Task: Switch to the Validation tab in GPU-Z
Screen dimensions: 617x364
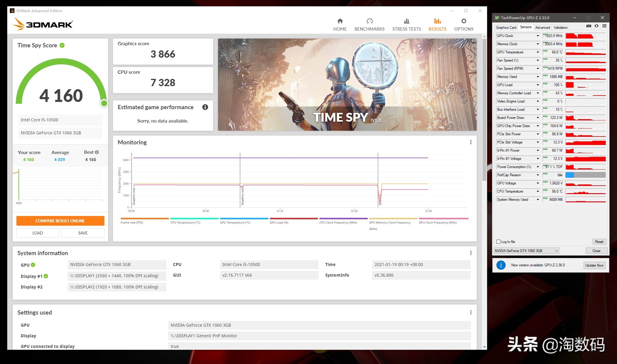Action: [x=561, y=27]
